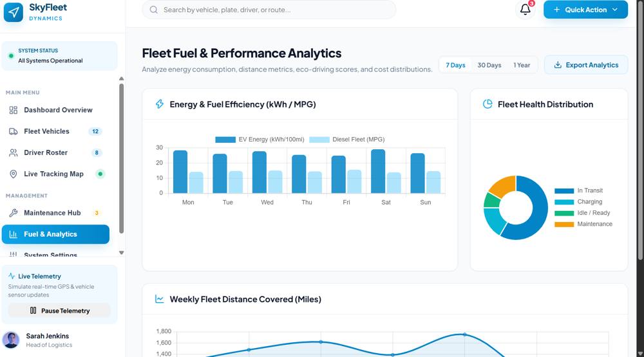Viewport: 644px width, 357px height.
Task: Click the red notification count badge
Action: click(x=531, y=3)
